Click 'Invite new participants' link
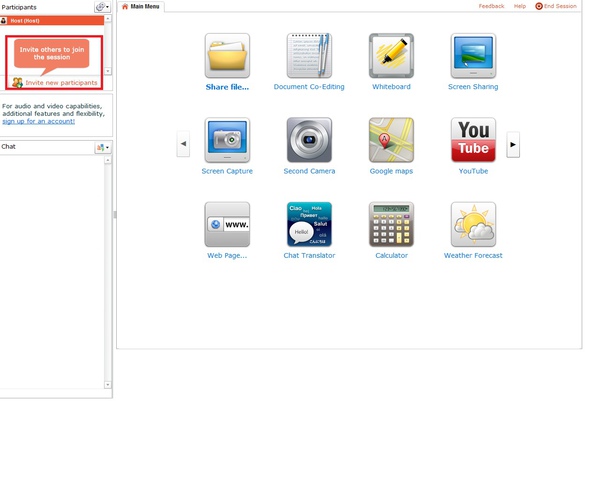This screenshot has width=600, height=480. tap(61, 83)
